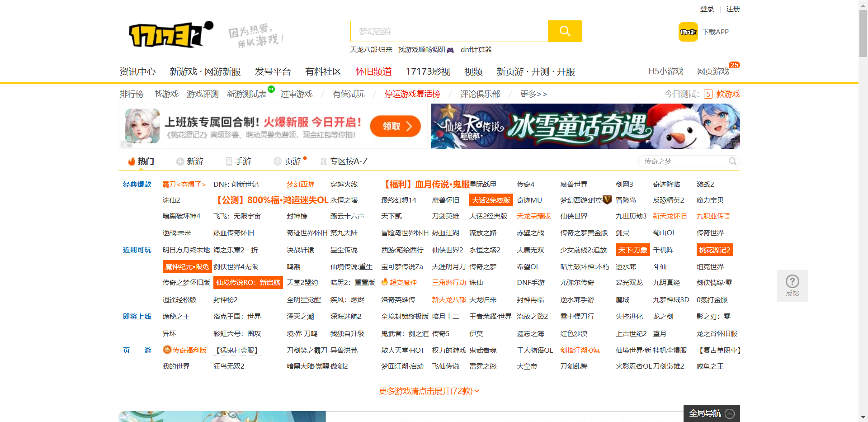868x422 pixels.
Task: Click the 17173 logo at top left
Action: (x=165, y=35)
